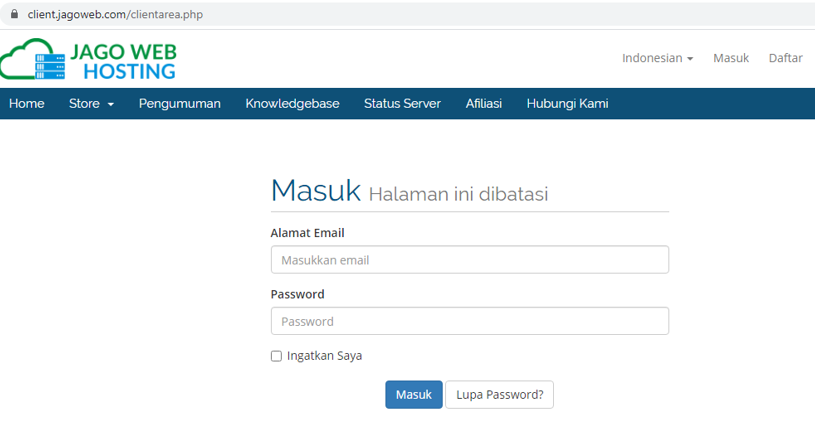Click the Jago Web Hosting logo
This screenshot has height=431, width=815.
tap(88, 59)
